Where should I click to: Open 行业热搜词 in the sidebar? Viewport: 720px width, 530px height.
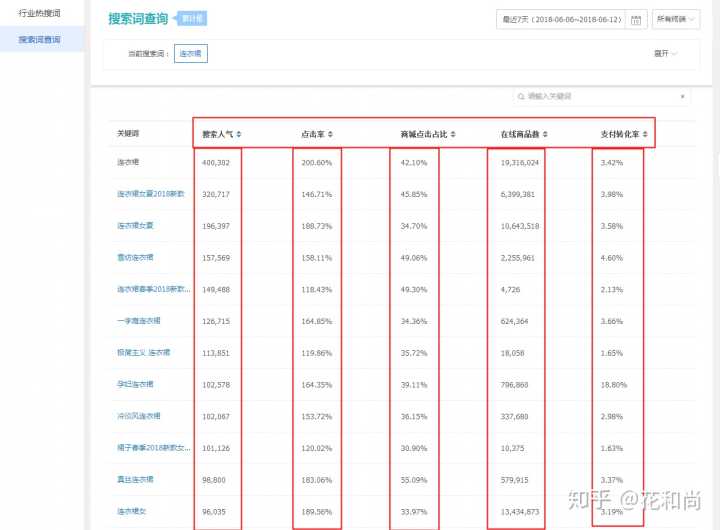(40, 12)
